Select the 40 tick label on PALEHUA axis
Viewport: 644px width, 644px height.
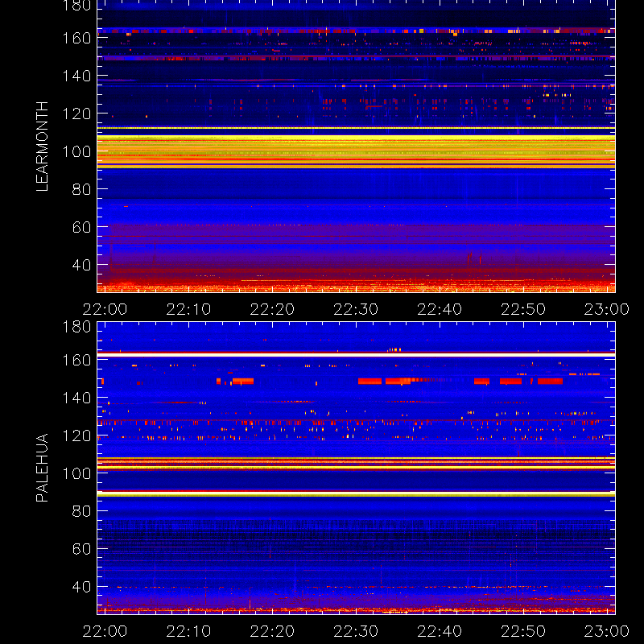(x=81, y=587)
